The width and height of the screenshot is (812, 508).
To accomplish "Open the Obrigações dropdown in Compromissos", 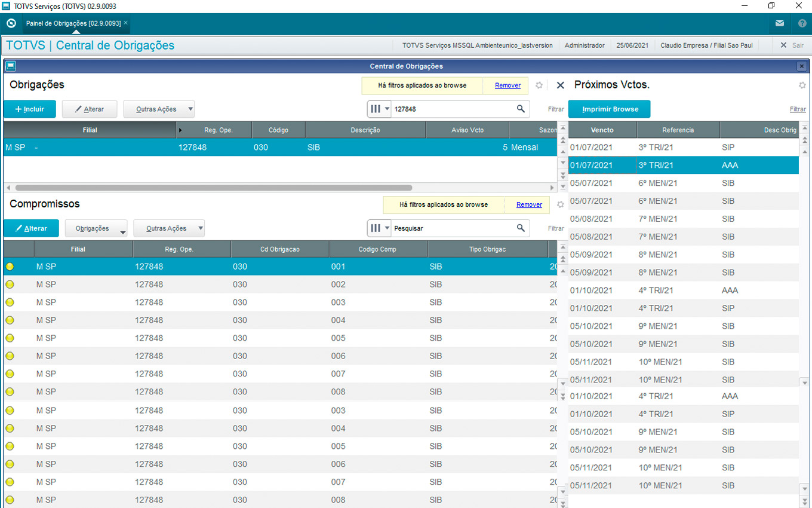I will [96, 228].
